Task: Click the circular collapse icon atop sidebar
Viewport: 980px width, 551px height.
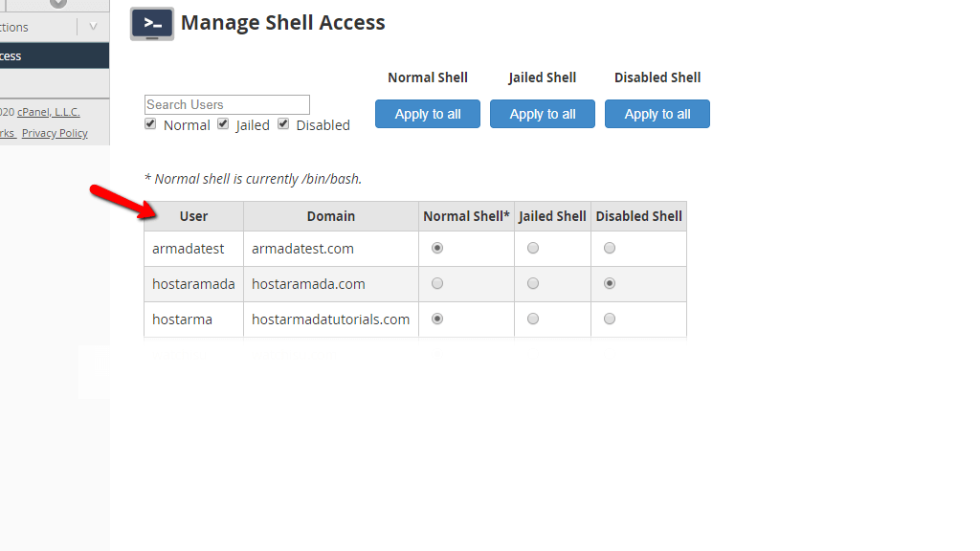Action: [58, 3]
